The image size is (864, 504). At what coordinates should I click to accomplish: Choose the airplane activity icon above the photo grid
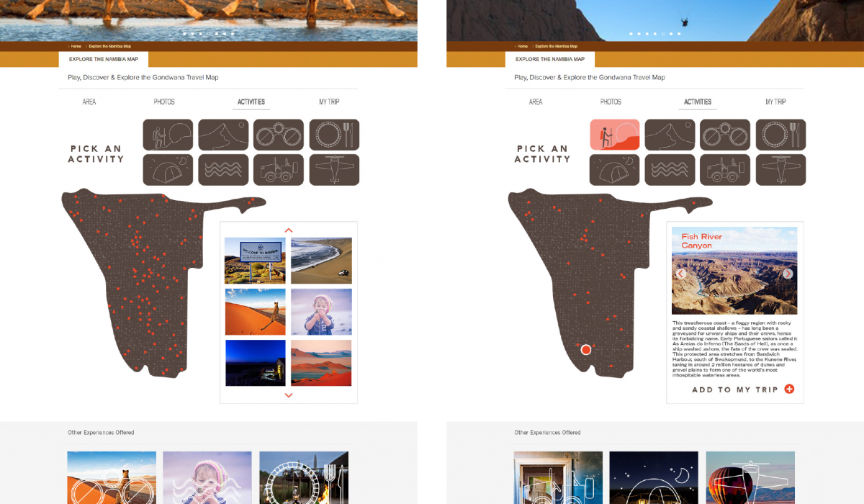coord(334,170)
